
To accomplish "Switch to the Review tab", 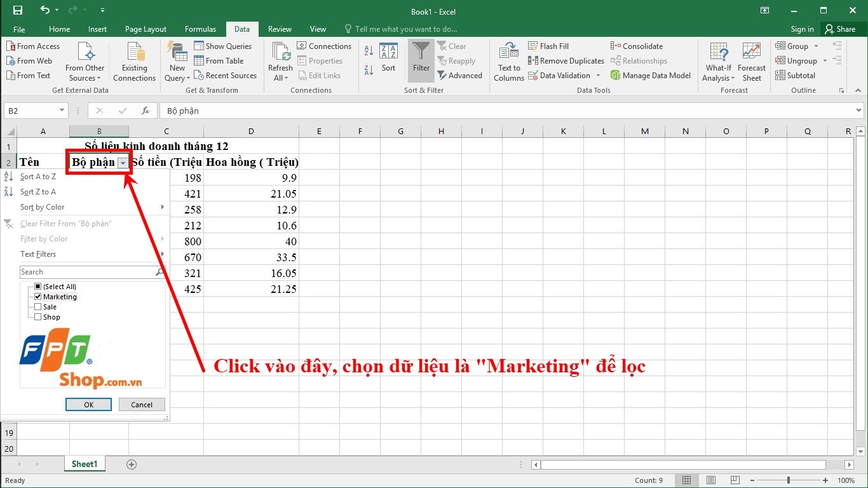I will (280, 29).
